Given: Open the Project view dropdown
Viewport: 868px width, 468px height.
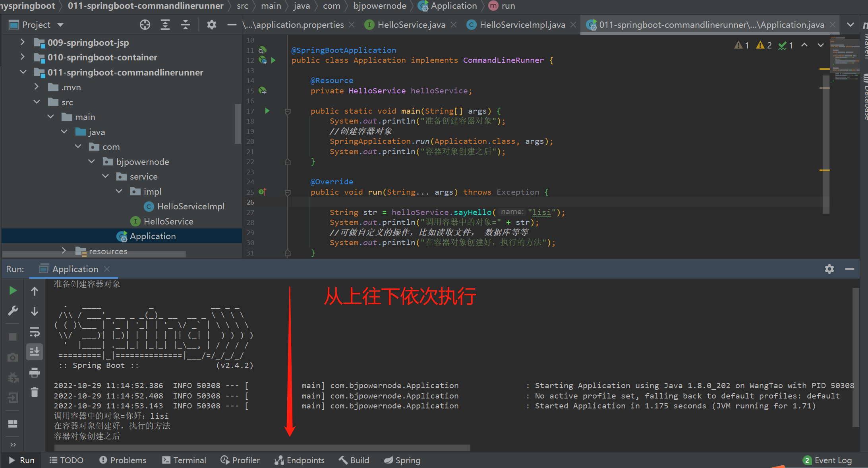Looking at the screenshot, I should coord(60,25).
